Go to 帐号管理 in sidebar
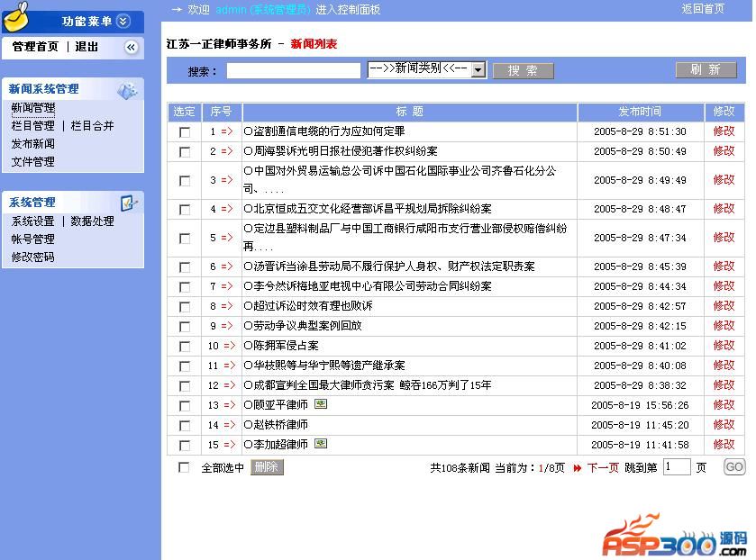The width and height of the screenshot is (756, 560). pos(33,239)
